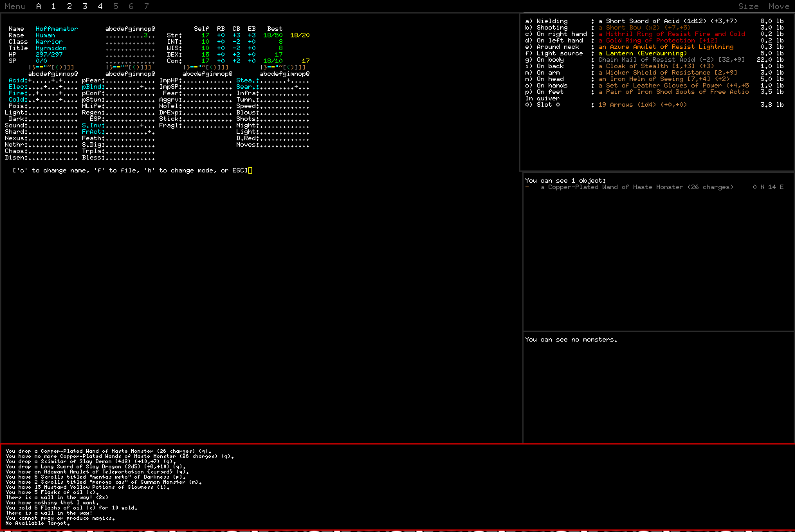
Task: Click Copper-Plated Wand of Haste Monster in object list
Action: pos(636,187)
